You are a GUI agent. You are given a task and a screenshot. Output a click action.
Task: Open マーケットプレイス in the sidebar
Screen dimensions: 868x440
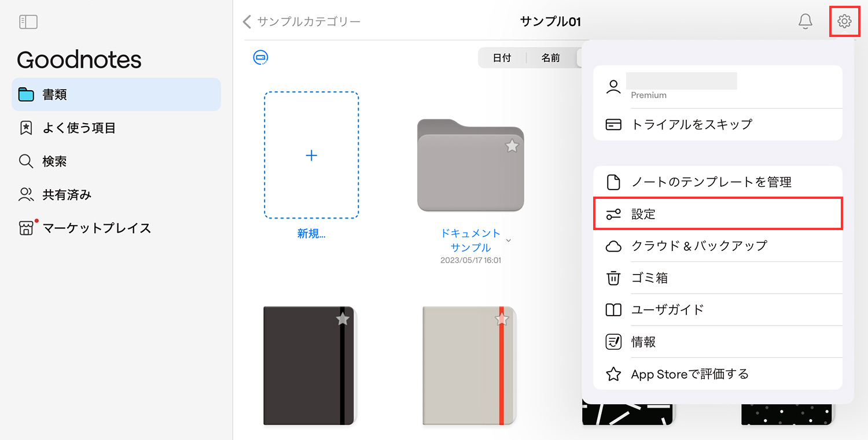116,228
